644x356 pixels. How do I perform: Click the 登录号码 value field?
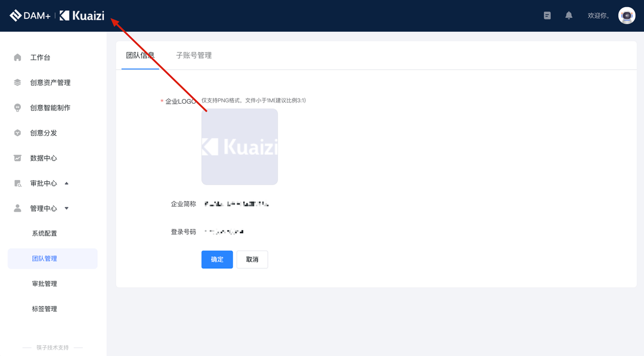224,231
